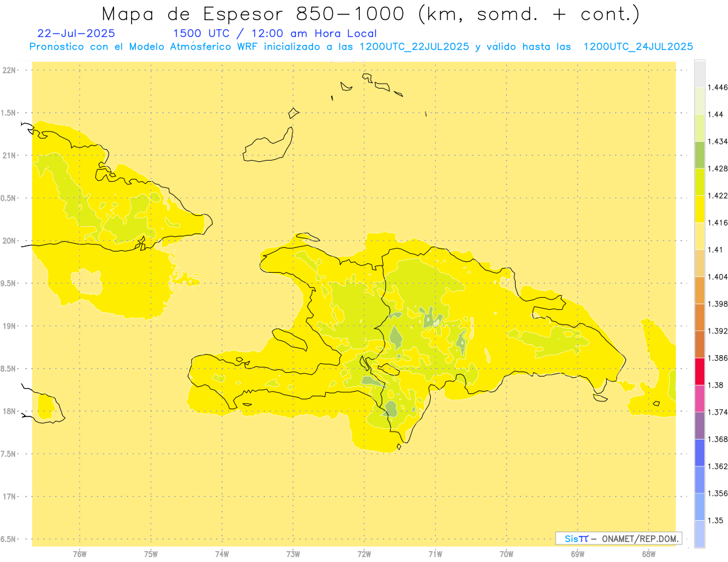Click the '68W' longitude label
728x562 pixels.
649,554
